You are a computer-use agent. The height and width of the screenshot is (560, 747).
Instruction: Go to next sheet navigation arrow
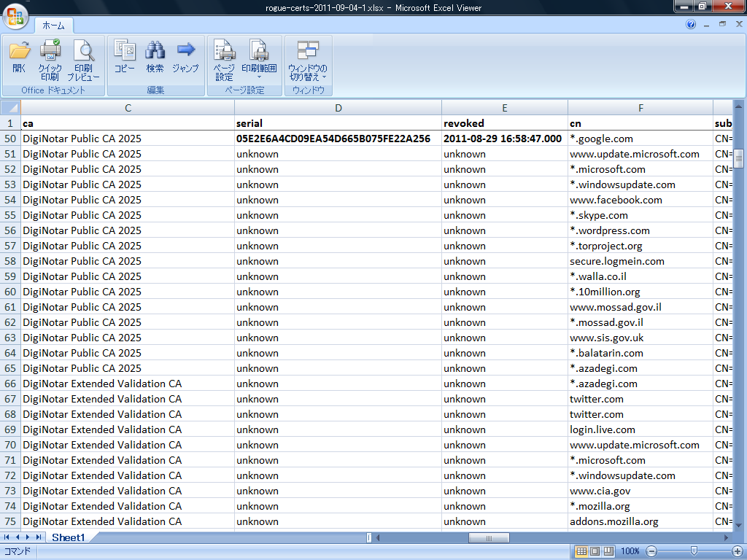(x=28, y=537)
